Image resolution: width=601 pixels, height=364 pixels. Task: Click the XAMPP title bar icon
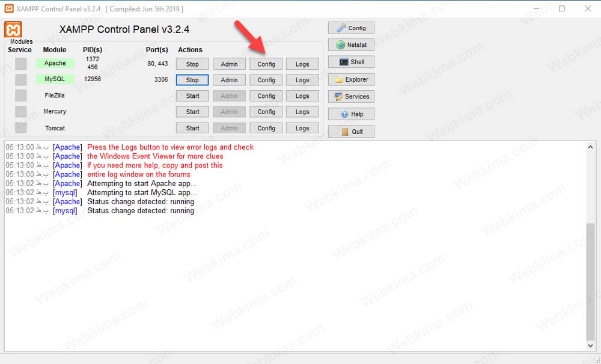pyautogui.click(x=9, y=8)
